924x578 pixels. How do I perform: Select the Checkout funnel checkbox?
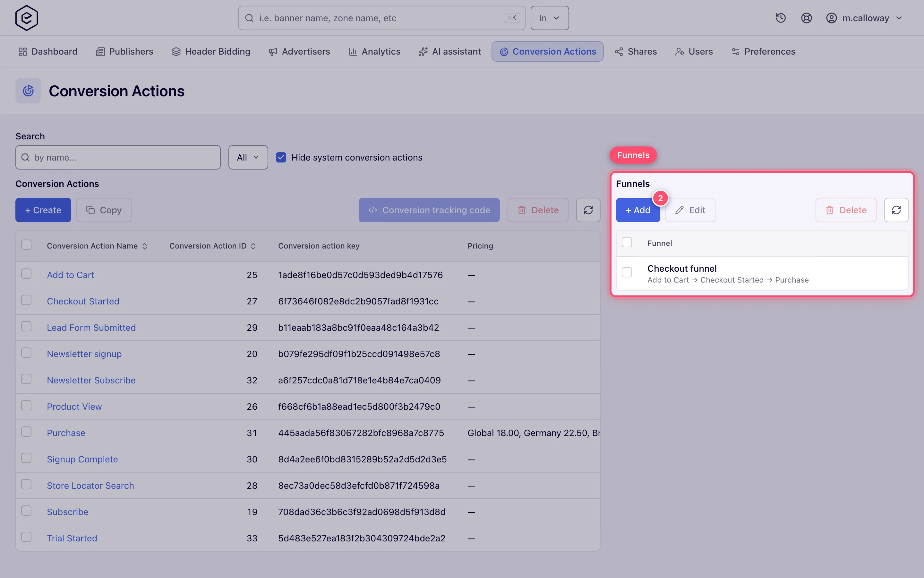[x=627, y=272]
